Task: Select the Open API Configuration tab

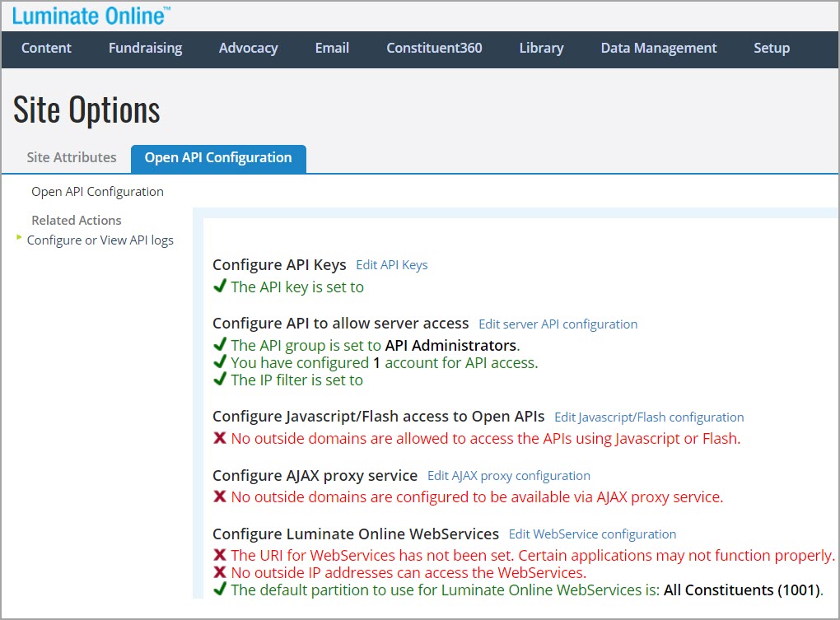Action: tap(218, 158)
